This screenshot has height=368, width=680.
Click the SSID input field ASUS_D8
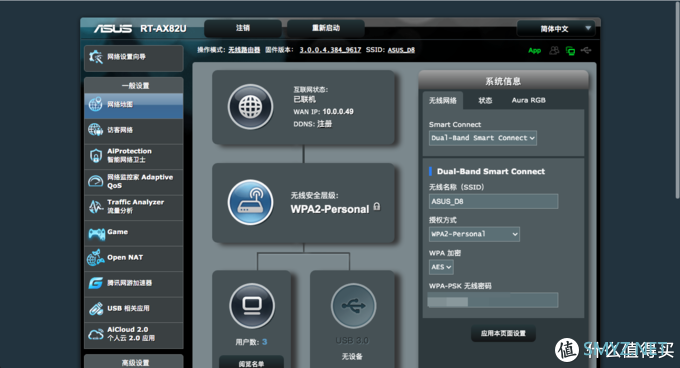coord(494,202)
